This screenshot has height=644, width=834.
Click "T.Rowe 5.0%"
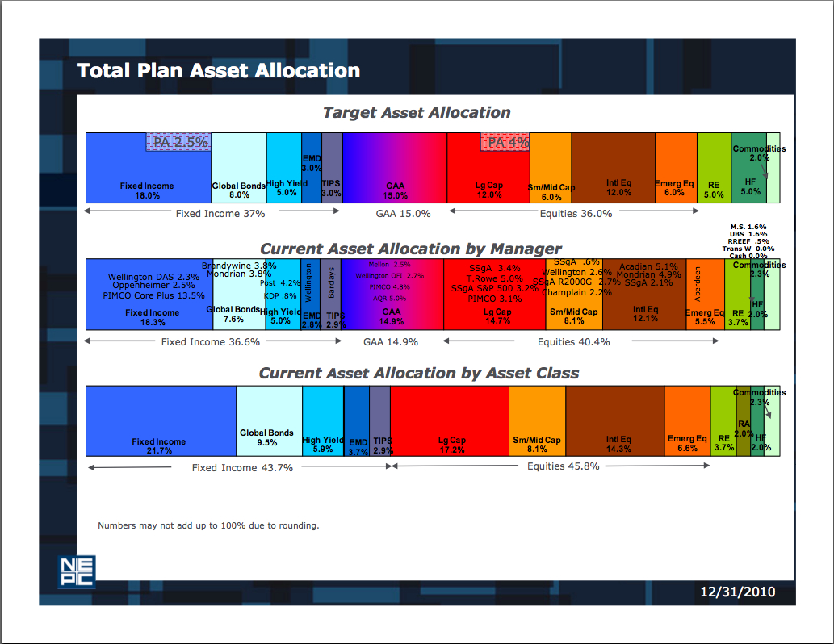[x=495, y=278]
